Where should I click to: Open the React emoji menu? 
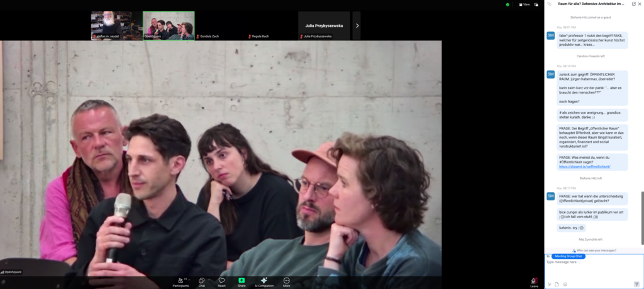(x=221, y=281)
